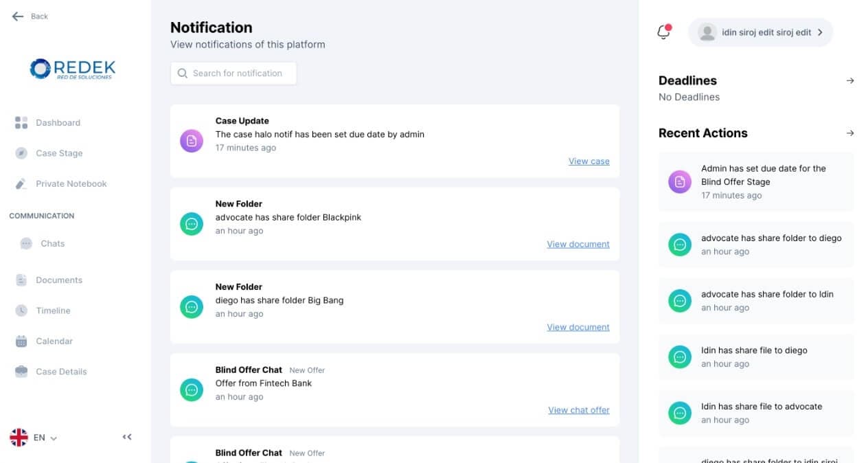868x463 pixels.
Task: Expand Recent Actions with the arrow
Action: [x=850, y=133]
